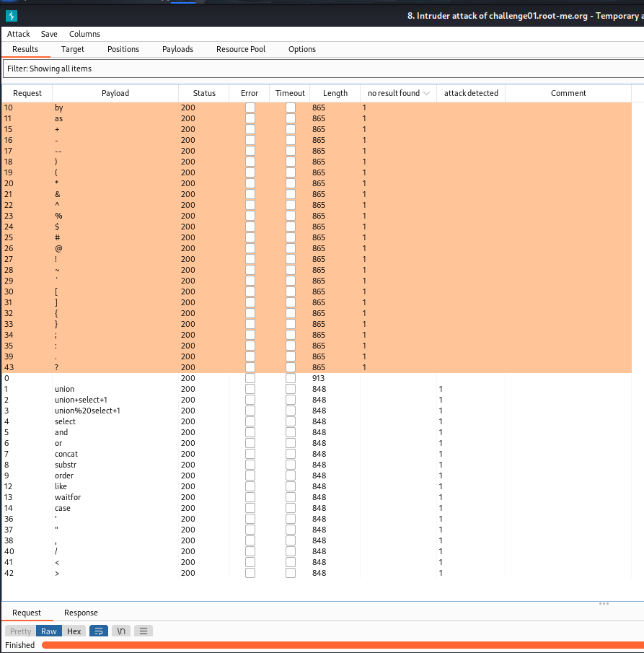Sort by the Timeout column header

[x=290, y=93]
